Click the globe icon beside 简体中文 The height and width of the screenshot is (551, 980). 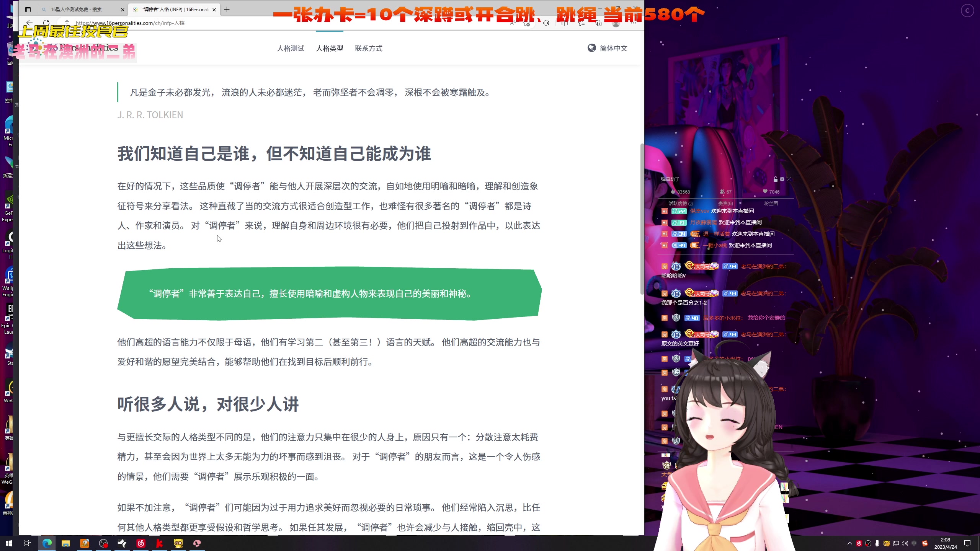click(591, 48)
